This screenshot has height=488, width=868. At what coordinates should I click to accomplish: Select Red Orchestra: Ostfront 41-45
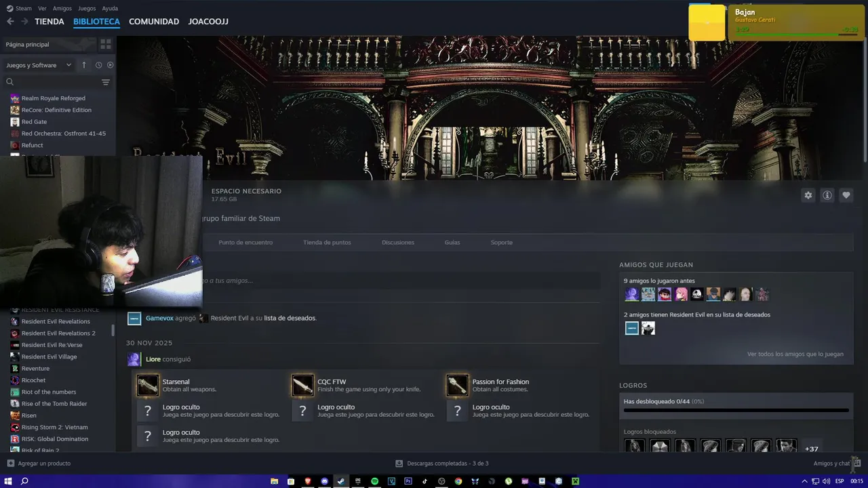[x=63, y=134]
